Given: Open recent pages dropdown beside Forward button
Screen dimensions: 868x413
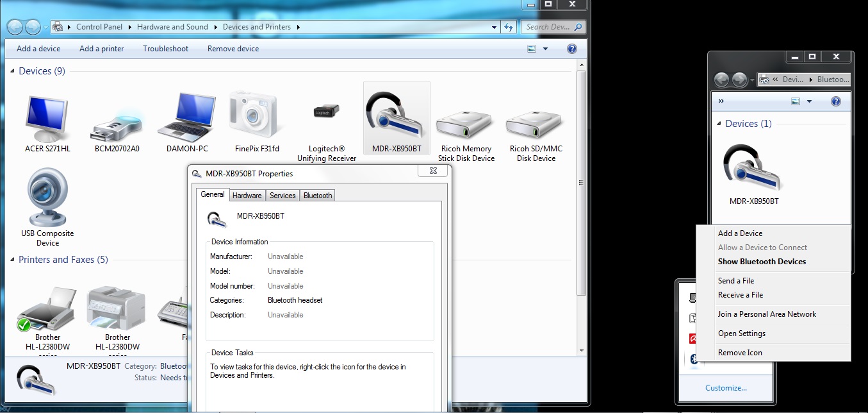Looking at the screenshot, I should [45, 28].
